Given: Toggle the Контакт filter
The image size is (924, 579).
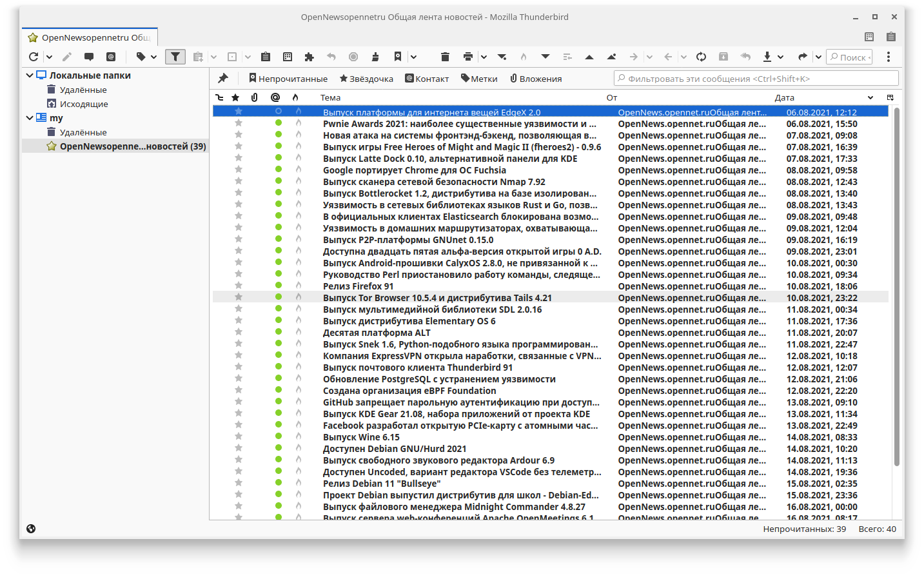Looking at the screenshot, I should [427, 79].
